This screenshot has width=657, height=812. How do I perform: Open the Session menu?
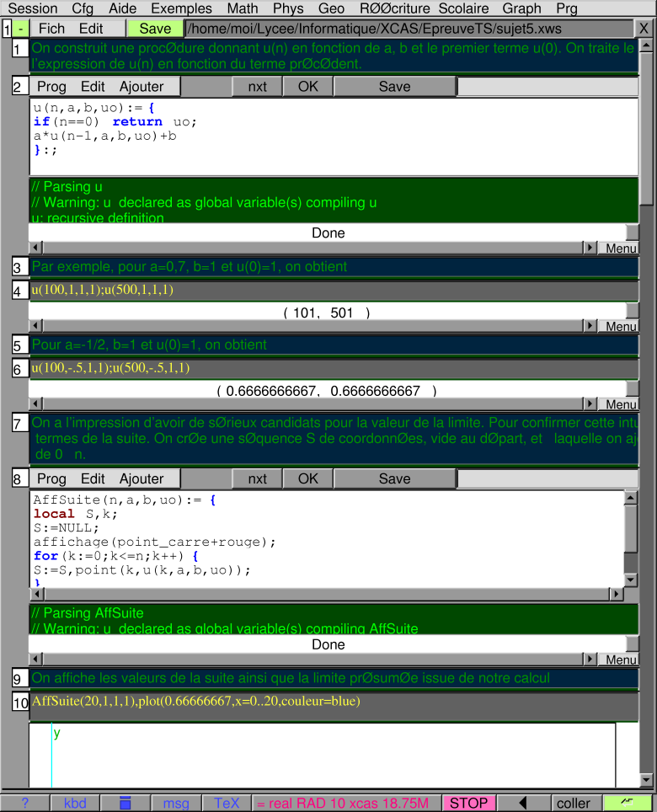tap(33, 8)
